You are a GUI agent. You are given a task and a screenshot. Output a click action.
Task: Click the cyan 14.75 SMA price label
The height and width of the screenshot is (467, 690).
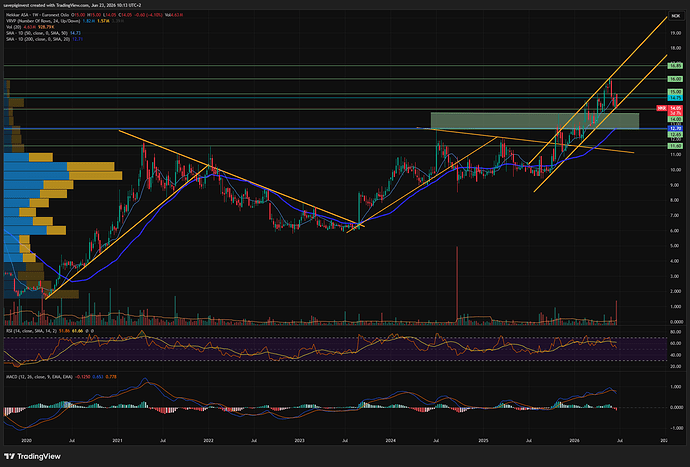[x=675, y=97]
